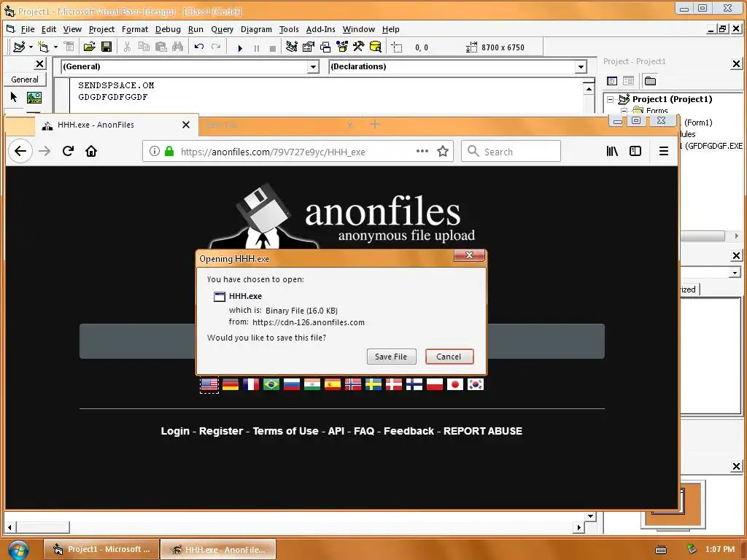Open browser Library icon

point(612,151)
